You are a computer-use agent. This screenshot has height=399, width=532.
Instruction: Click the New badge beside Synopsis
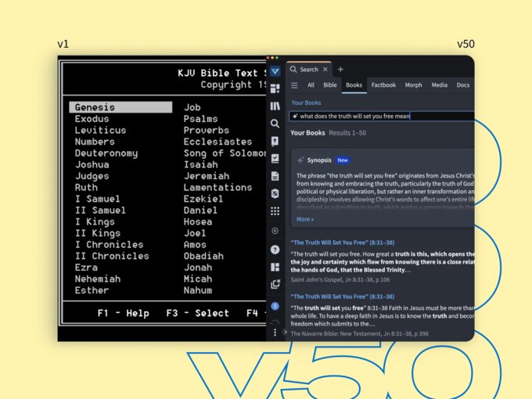pyautogui.click(x=343, y=160)
